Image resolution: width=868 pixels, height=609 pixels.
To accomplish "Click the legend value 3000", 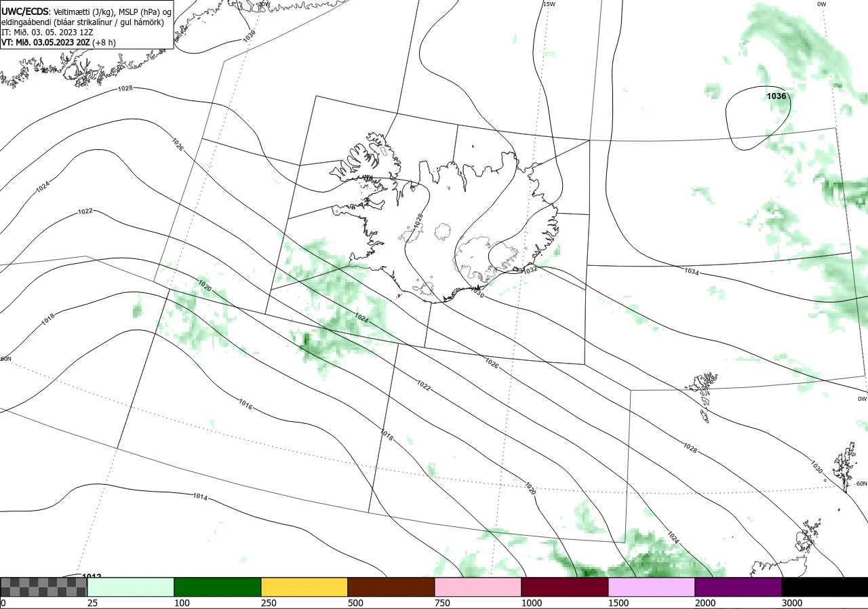I will pos(792,603).
